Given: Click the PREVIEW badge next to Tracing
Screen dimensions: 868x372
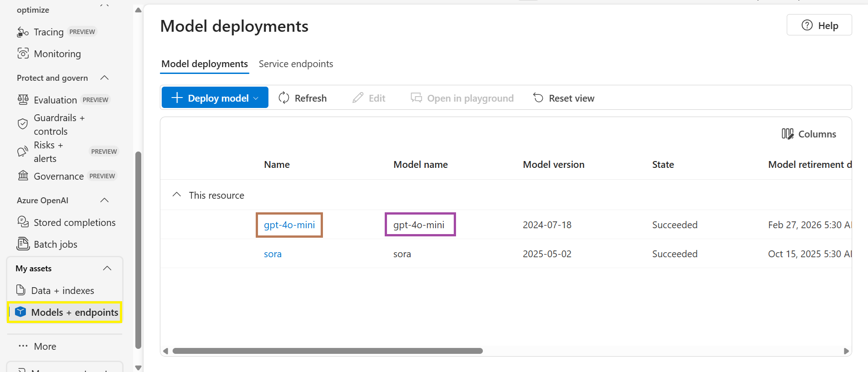Looking at the screenshot, I should click(82, 32).
